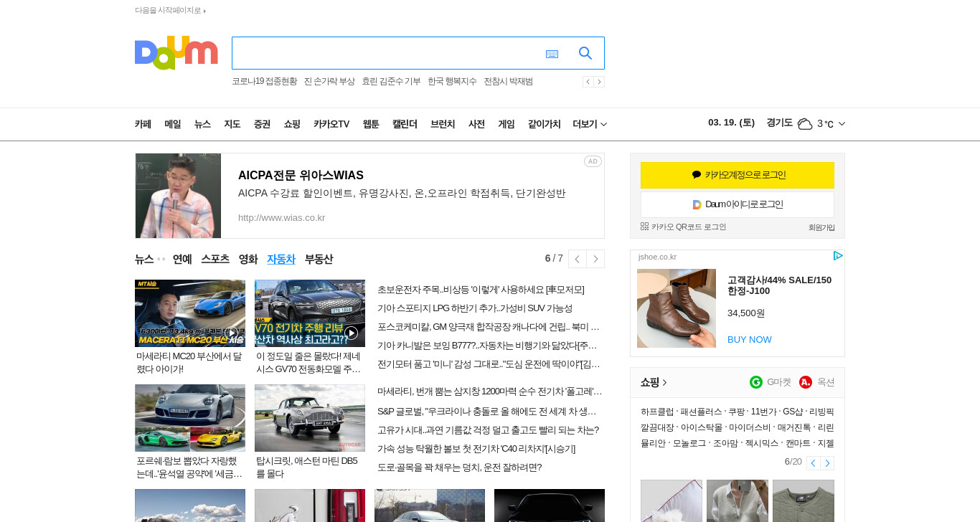The height and width of the screenshot is (522, 980).
Task: Open the 지도 menu item
Action: click(x=232, y=124)
